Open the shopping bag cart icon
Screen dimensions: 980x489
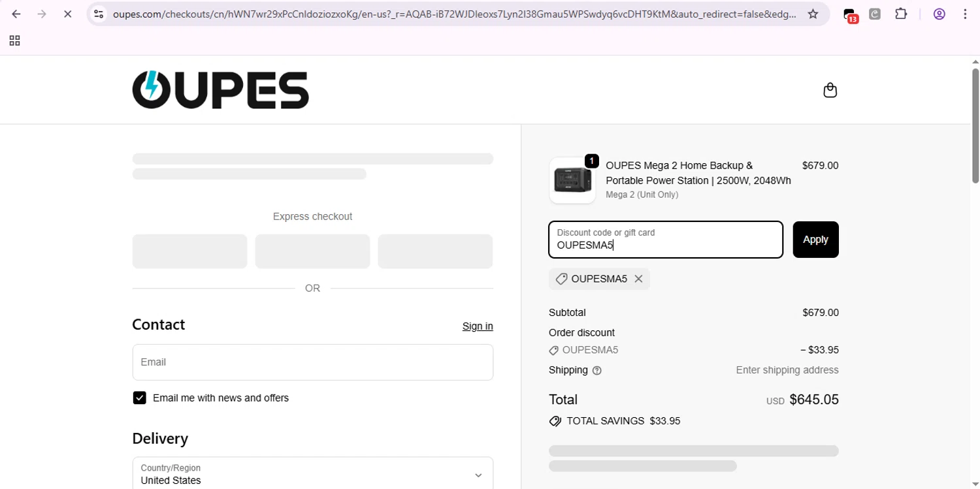pyautogui.click(x=830, y=90)
